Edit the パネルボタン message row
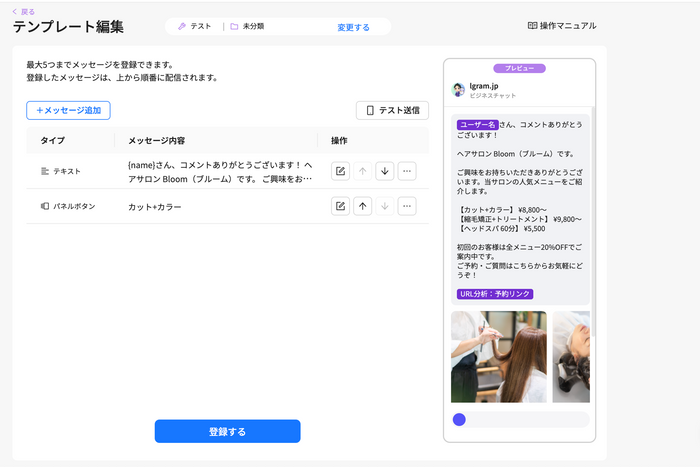The height and width of the screenshot is (467, 700). pos(341,206)
